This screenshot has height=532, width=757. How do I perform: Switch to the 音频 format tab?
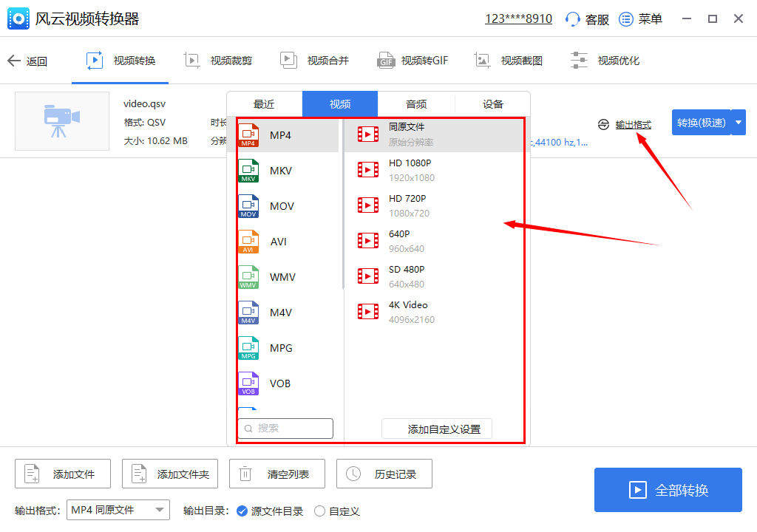(415, 103)
